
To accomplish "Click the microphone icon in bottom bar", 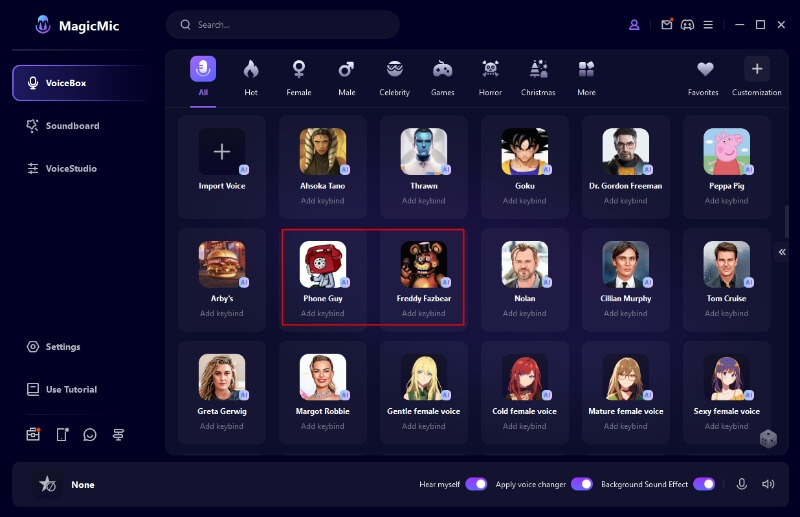I will point(742,484).
